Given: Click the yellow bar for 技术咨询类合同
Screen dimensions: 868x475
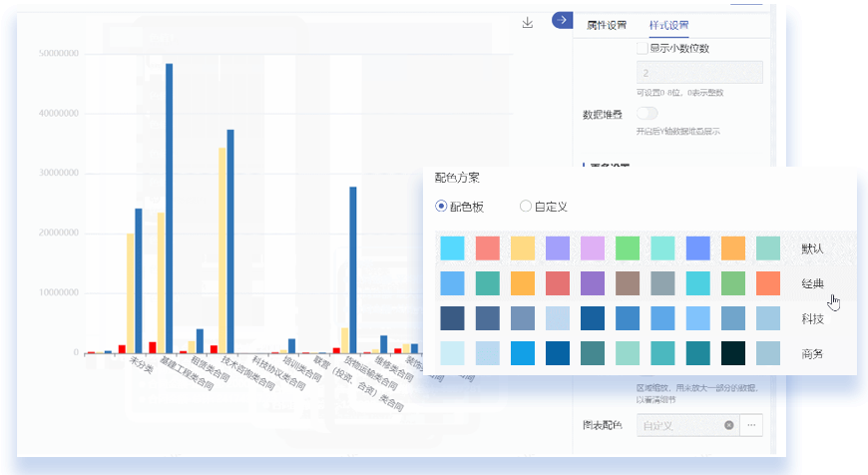Looking at the screenshot, I should click(x=221, y=250).
